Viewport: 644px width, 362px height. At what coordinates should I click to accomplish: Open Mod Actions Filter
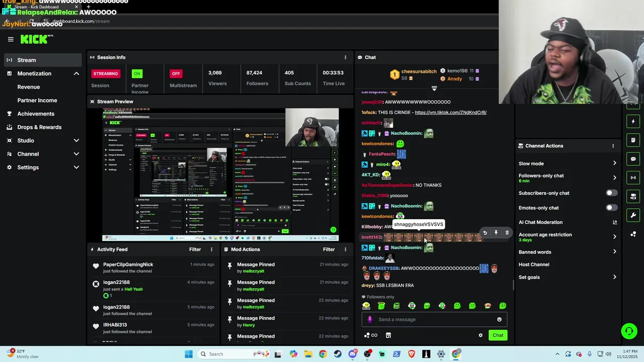pos(329,249)
